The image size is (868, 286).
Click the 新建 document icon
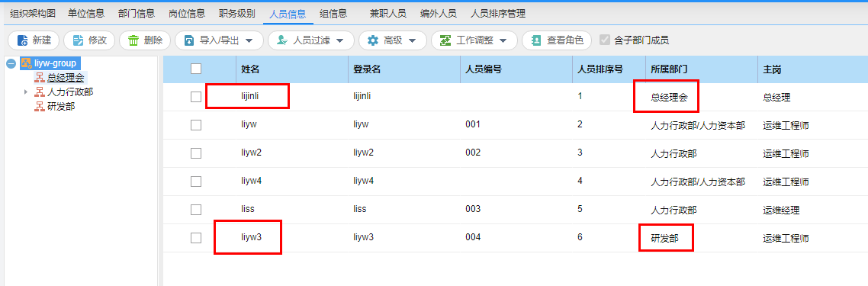[23, 40]
